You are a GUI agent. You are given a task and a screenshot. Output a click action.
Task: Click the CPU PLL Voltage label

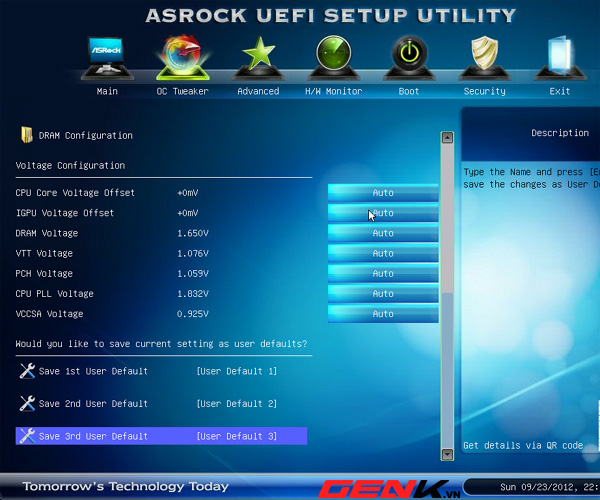coord(54,293)
